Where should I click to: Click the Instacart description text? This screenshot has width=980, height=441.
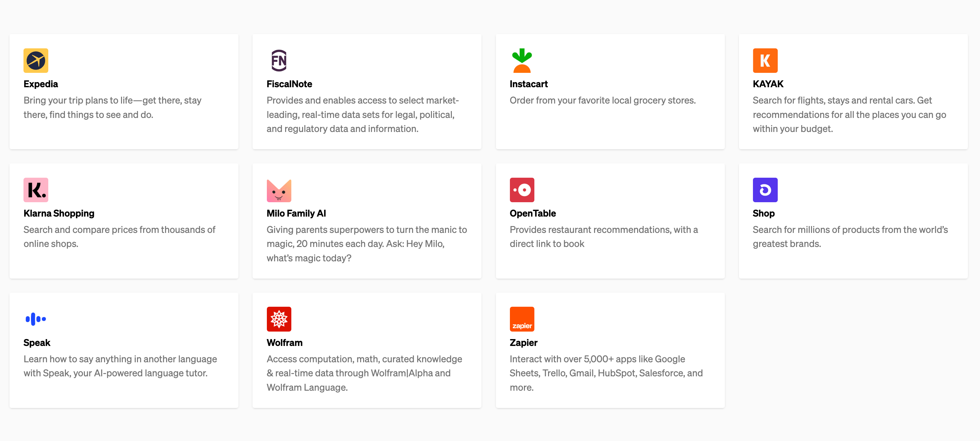(x=603, y=101)
